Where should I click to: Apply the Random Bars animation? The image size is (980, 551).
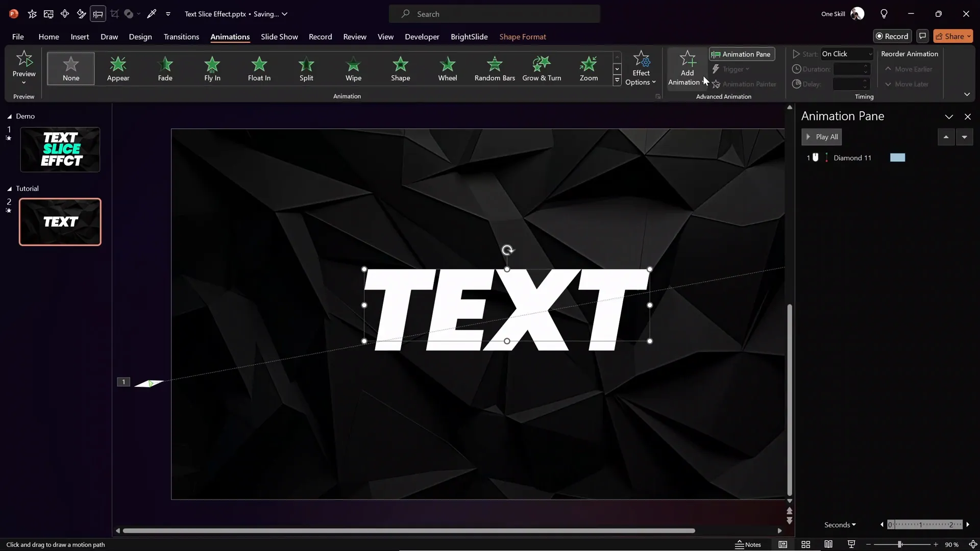495,68
